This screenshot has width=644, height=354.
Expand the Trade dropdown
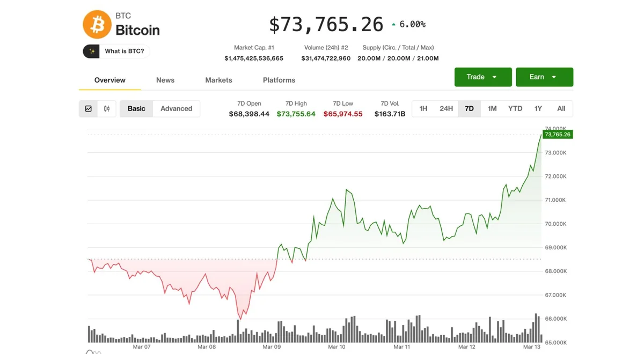(x=482, y=77)
